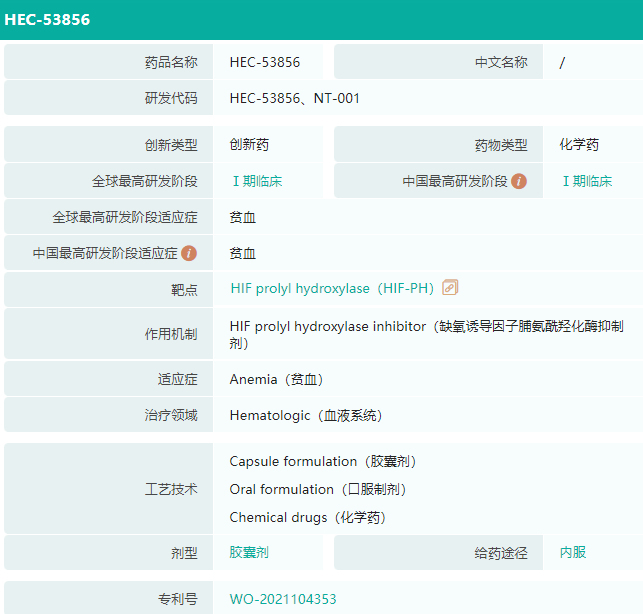Click the Hematologic（血液系统）therapeutic area value
The image size is (643, 614).
(306, 416)
